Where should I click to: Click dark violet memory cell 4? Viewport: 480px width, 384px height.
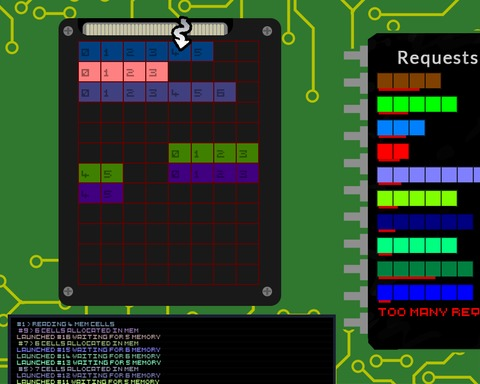click(x=89, y=194)
